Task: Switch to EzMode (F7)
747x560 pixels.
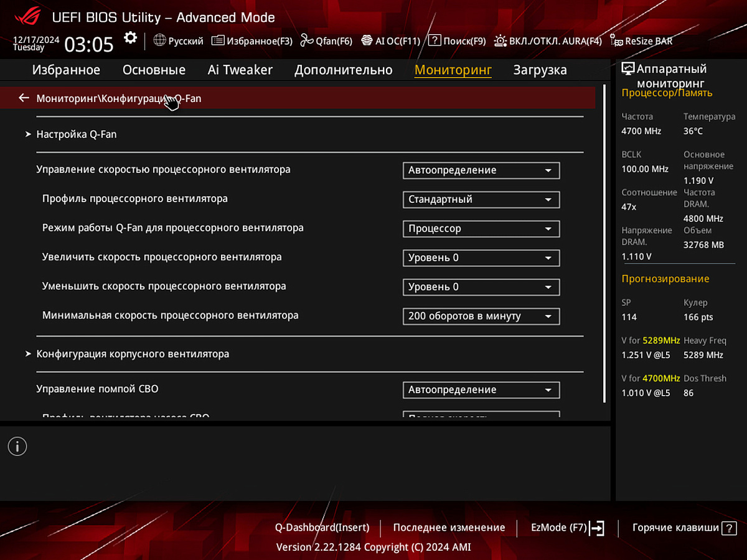Action: click(x=558, y=528)
